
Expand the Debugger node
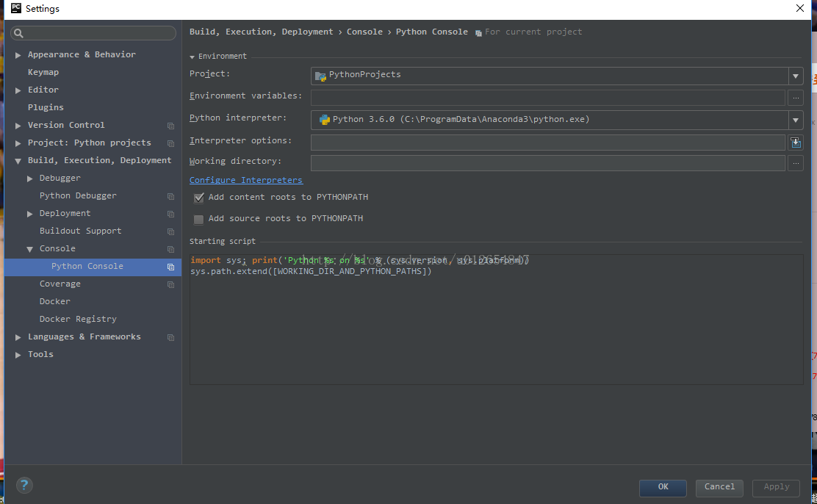[29, 179]
